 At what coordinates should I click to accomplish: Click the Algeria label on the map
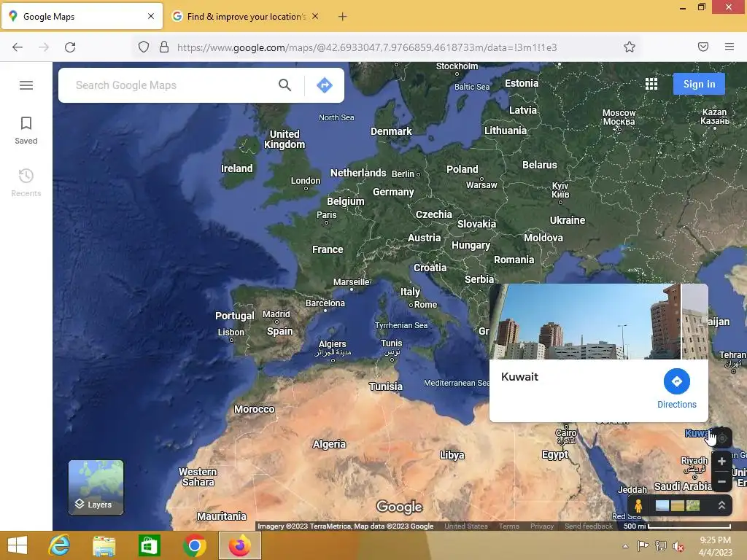(x=329, y=444)
